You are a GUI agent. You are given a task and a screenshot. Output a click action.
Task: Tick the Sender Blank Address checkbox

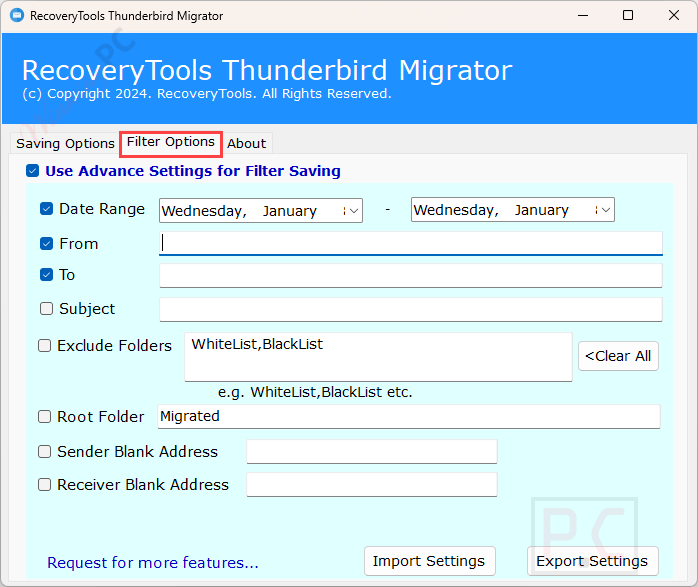[45, 451]
